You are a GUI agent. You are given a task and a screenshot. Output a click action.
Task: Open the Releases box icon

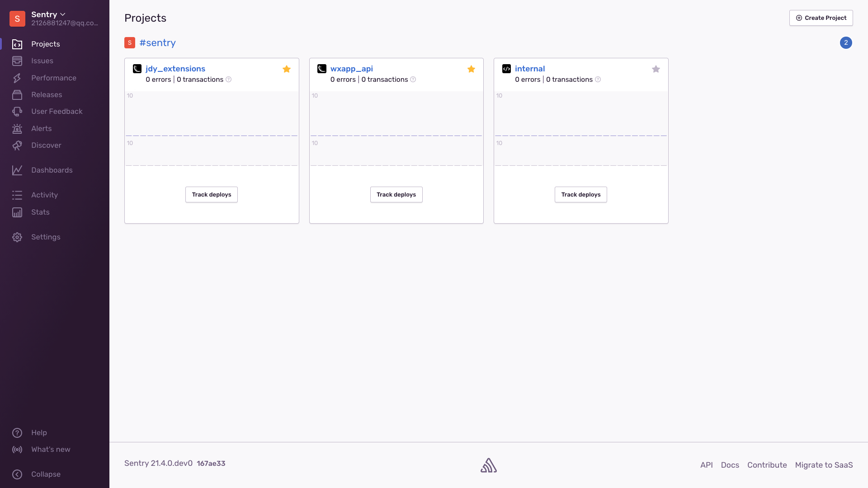17,95
